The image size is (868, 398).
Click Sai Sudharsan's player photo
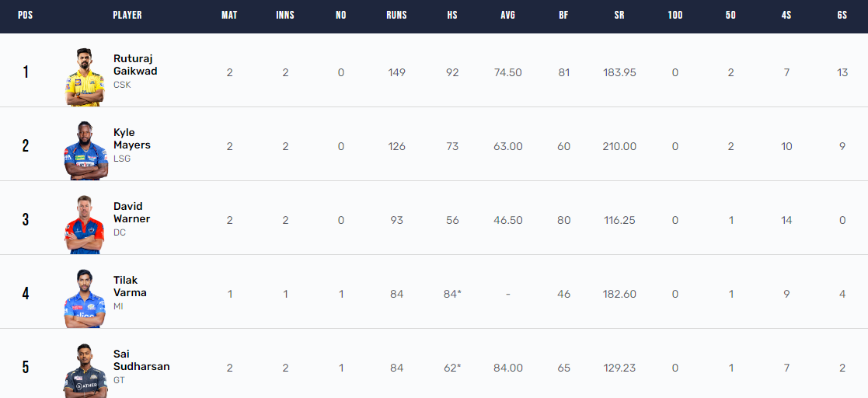coord(84,371)
